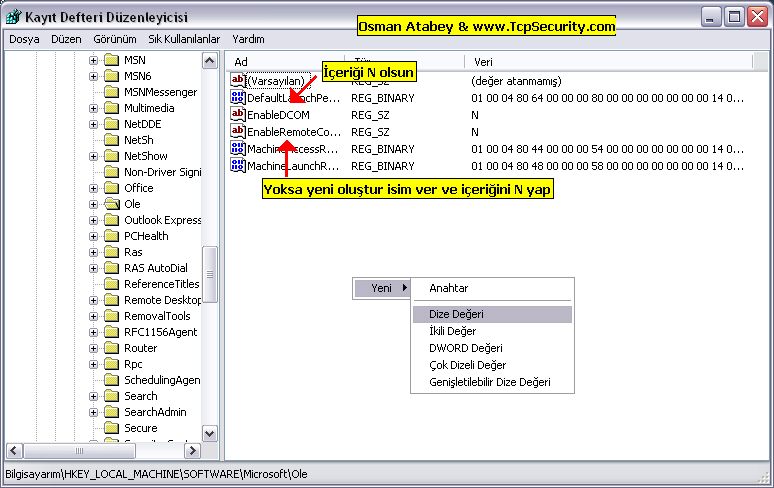The height and width of the screenshot is (488, 774).
Task: Select the open Ole folder icon
Action: point(111,204)
